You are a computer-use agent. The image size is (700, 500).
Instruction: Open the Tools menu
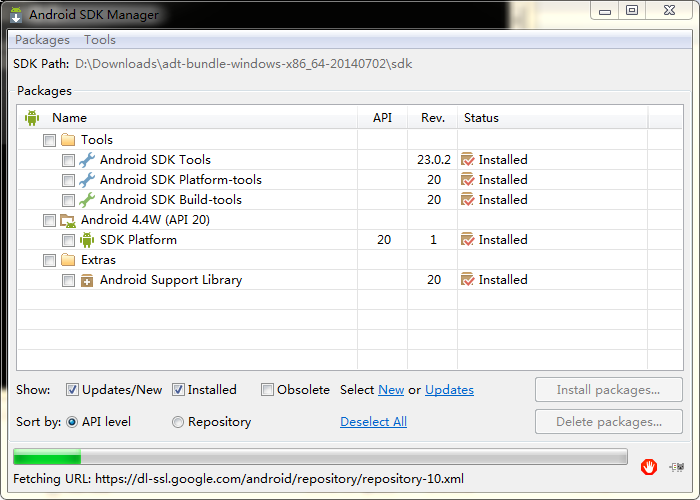[100, 40]
